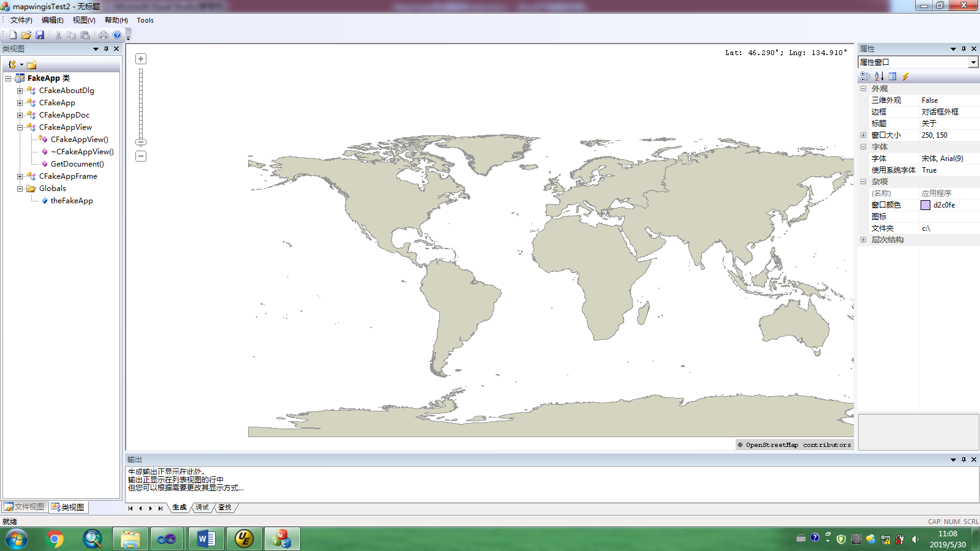Toggle auto-hide pin on the 属性 panel
Screen dimensions: 980x551
click(x=962, y=48)
